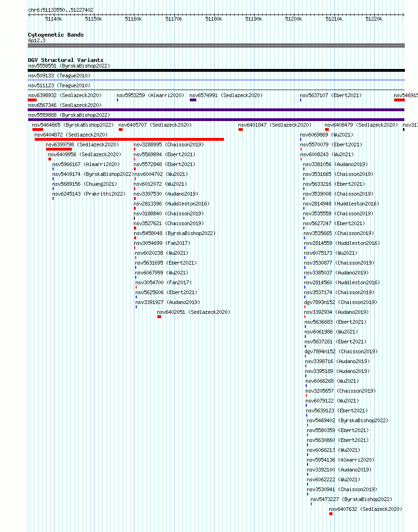Open nsv6407632 (Sedlazeck2020) label
This screenshot has width=418, height=532.
(366, 509)
